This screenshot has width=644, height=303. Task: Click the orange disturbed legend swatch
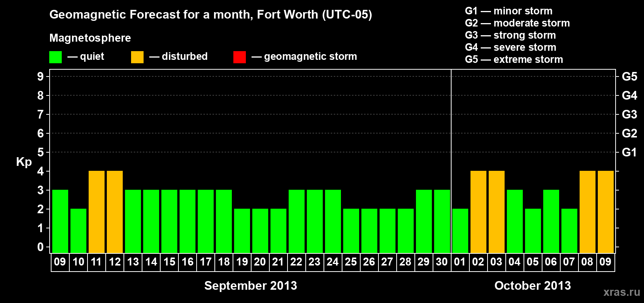(x=137, y=57)
